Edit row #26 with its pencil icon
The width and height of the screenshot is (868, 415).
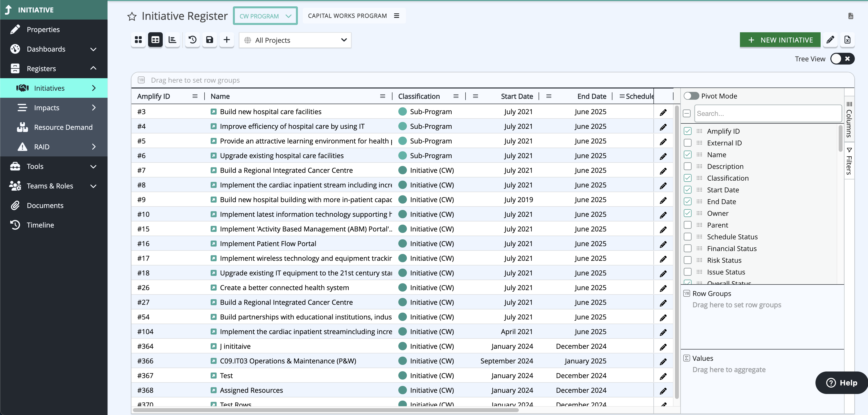point(663,288)
